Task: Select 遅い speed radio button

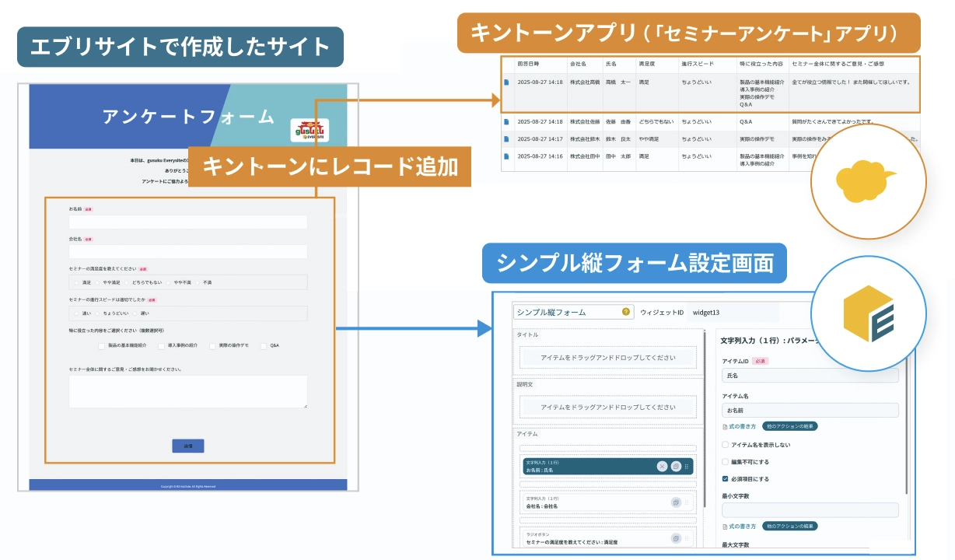Action: (x=135, y=313)
